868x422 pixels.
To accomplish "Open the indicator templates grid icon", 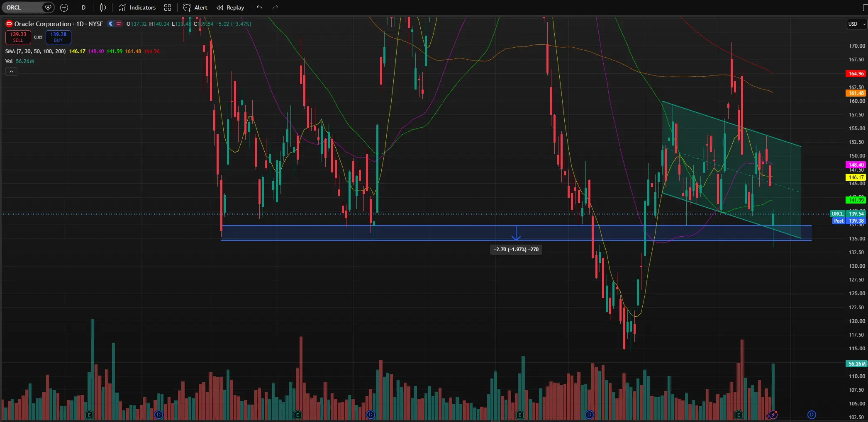I will [x=168, y=7].
